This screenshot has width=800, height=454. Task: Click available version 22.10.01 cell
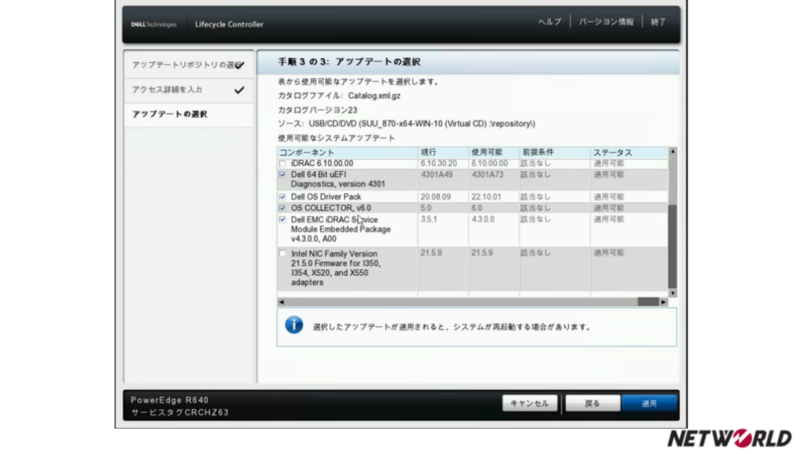pyautogui.click(x=486, y=197)
